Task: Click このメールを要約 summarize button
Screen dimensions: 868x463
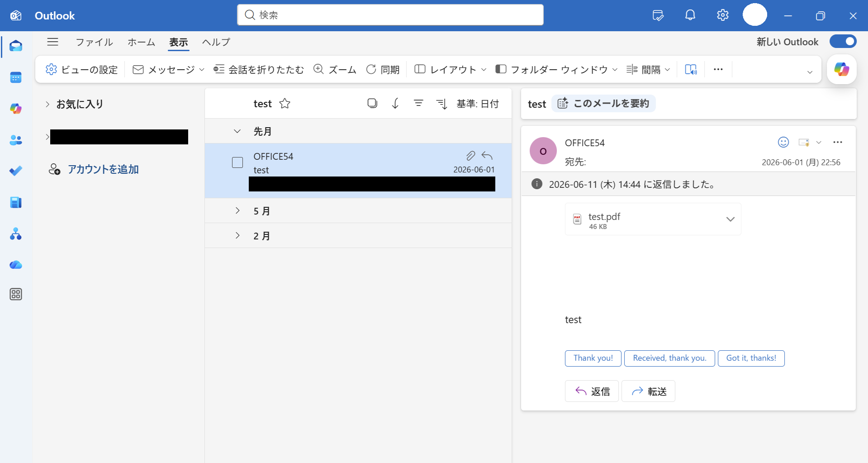Action: [604, 104]
